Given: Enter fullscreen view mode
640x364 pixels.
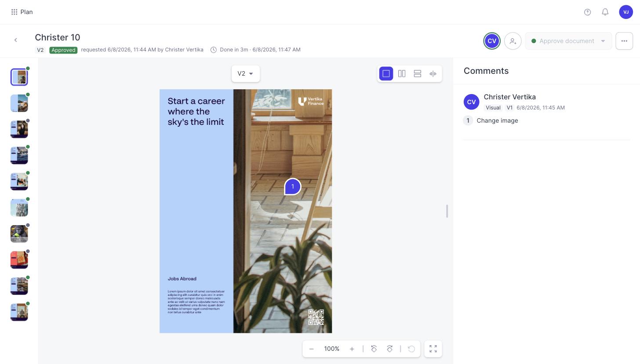Looking at the screenshot, I should (x=433, y=349).
